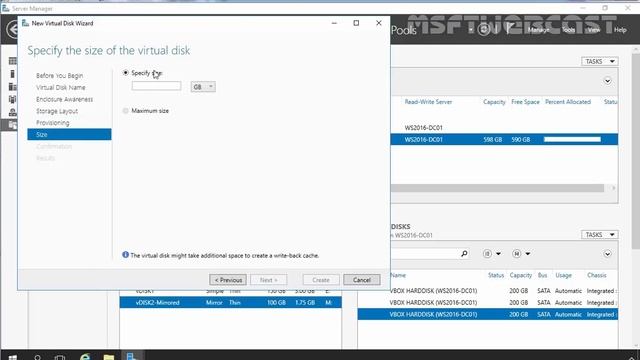Viewport: 640px width, 360px height.
Task: Sort physical disks by Usage column
Action: [x=563, y=276]
